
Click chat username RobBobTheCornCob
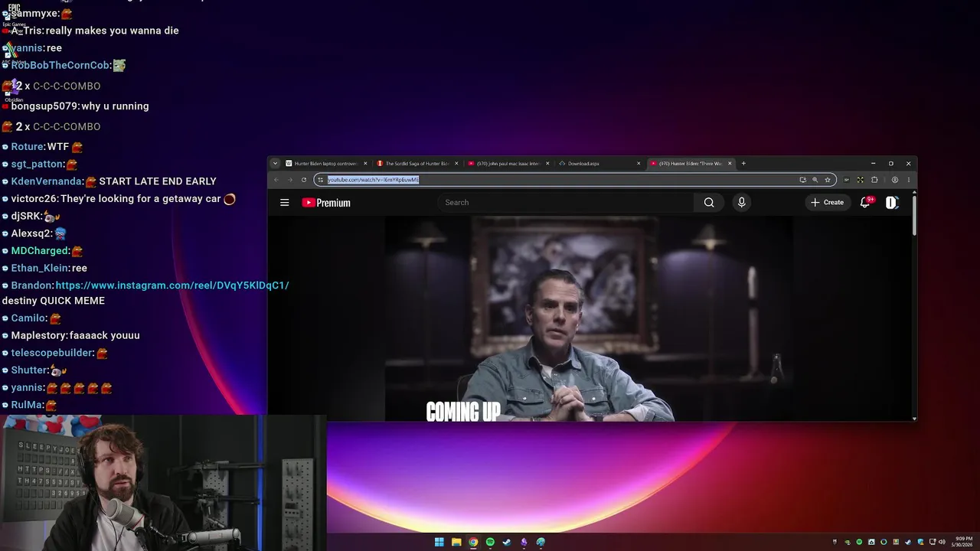coord(60,66)
